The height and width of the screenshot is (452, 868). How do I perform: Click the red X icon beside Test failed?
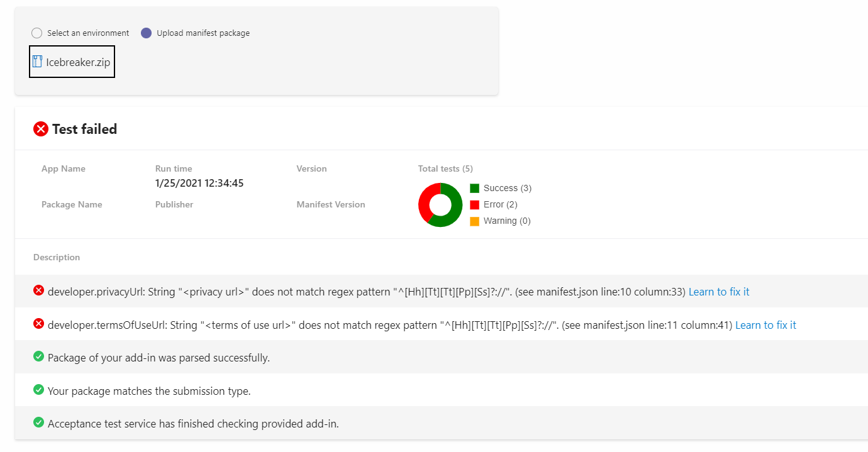click(x=41, y=129)
